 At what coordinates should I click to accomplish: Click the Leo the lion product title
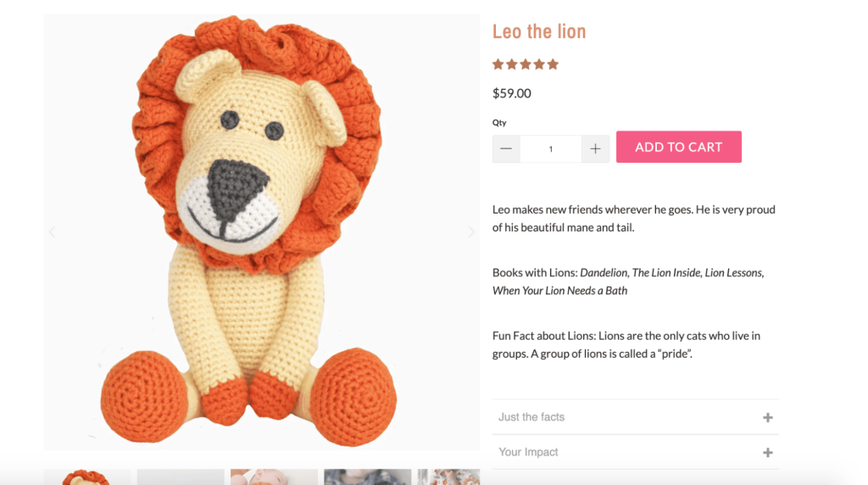pos(539,32)
